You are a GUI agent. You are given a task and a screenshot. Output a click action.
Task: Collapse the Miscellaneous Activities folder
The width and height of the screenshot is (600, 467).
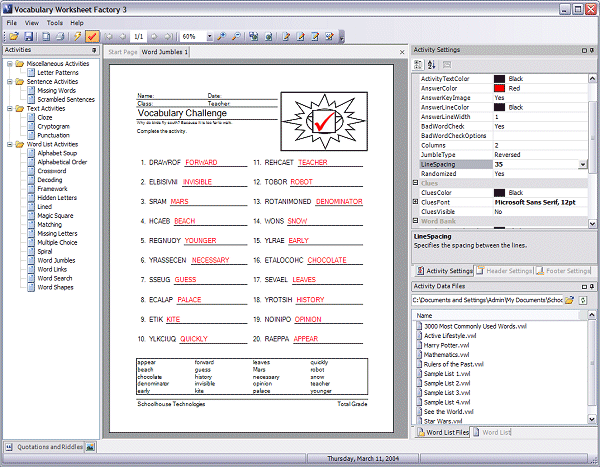[x=10, y=64]
